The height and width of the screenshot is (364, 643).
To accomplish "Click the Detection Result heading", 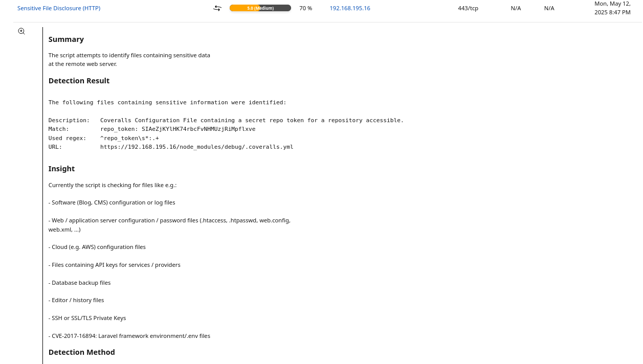I will 79,81.
